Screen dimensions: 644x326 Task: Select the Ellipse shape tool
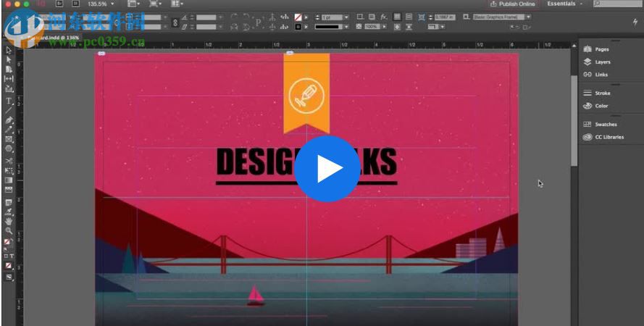pyautogui.click(x=9, y=149)
